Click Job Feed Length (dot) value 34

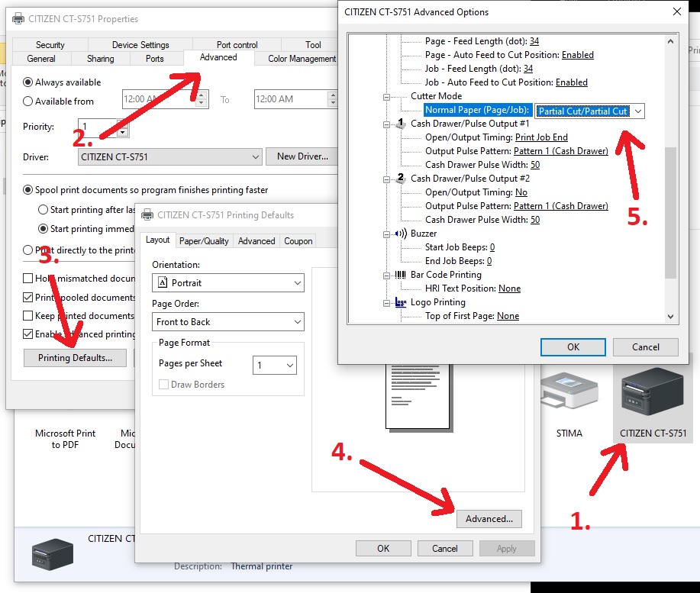pyautogui.click(x=528, y=69)
